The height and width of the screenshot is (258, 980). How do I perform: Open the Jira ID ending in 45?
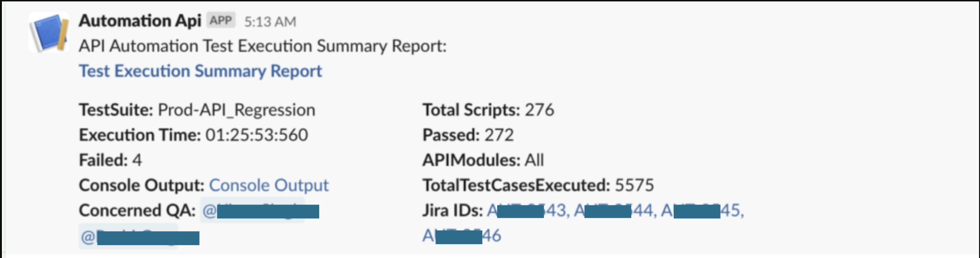pos(702,211)
